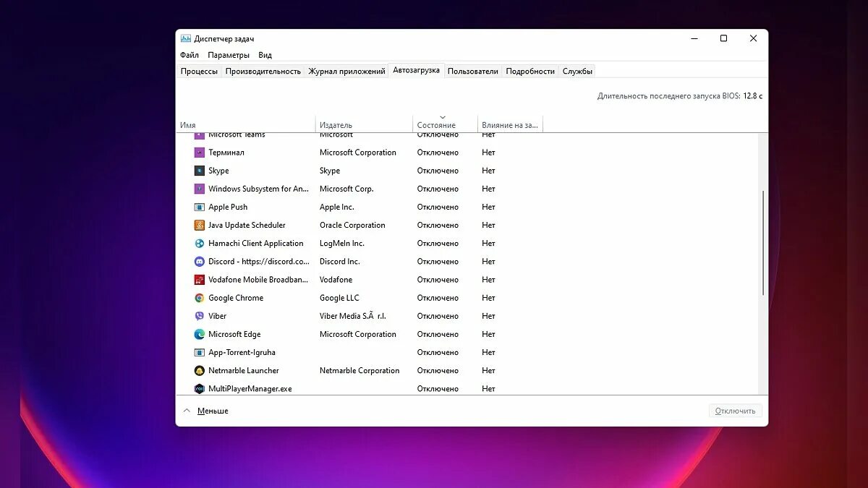Open the Параметры menu
This screenshot has height=488, width=868.
[229, 55]
